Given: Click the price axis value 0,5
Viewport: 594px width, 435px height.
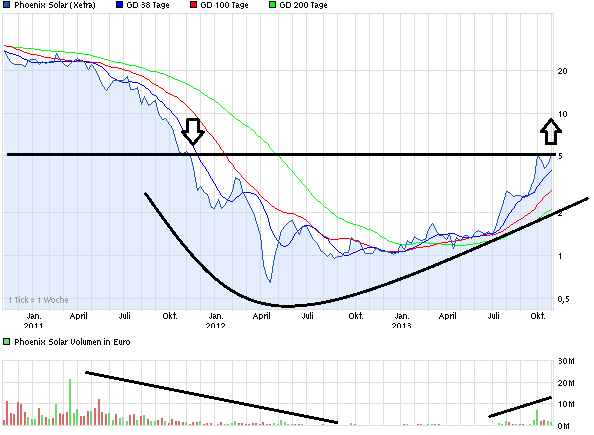Looking at the screenshot, I should [563, 299].
